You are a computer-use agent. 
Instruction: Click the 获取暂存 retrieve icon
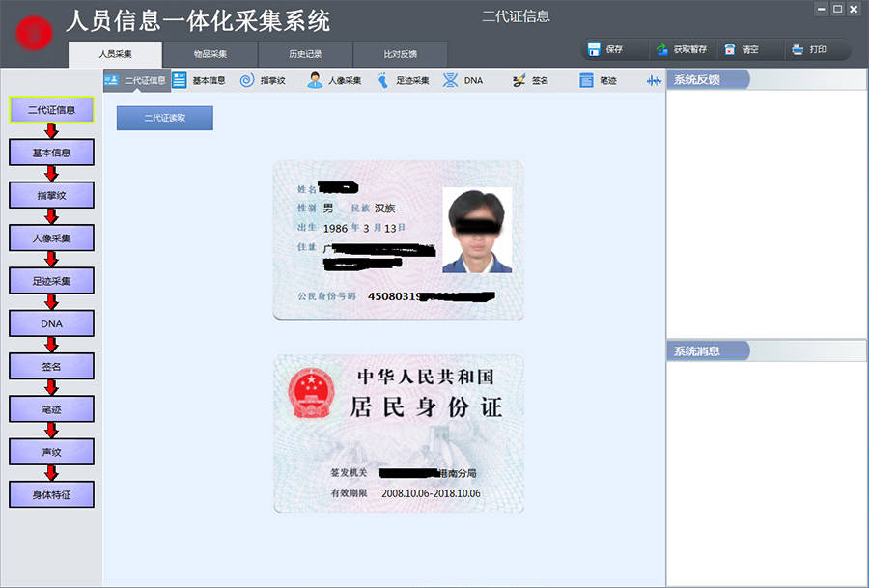(661, 50)
